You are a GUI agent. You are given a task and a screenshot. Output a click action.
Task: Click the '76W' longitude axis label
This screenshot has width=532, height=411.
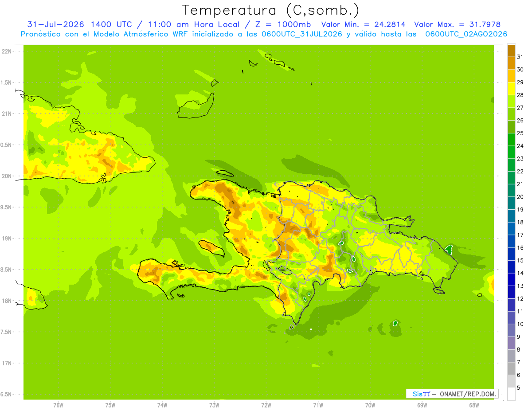58,405
